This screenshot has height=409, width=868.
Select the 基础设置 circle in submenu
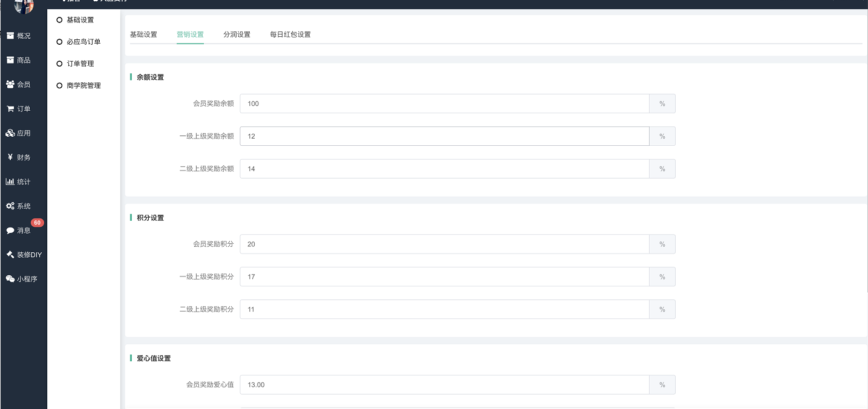pyautogui.click(x=59, y=20)
